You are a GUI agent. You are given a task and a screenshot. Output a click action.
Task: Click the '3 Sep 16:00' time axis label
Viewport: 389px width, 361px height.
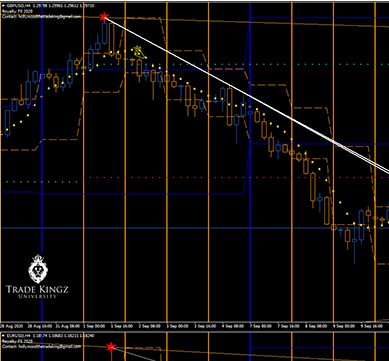pos(205,325)
